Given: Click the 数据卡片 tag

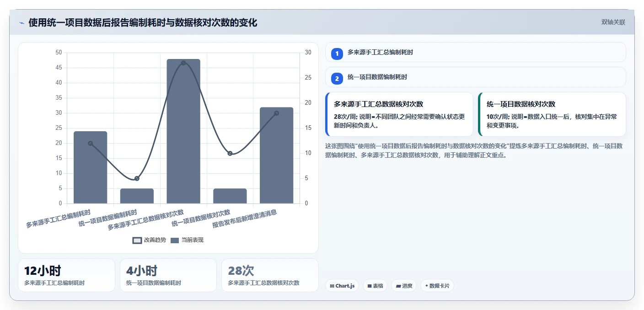Looking at the screenshot, I should click(x=437, y=286).
